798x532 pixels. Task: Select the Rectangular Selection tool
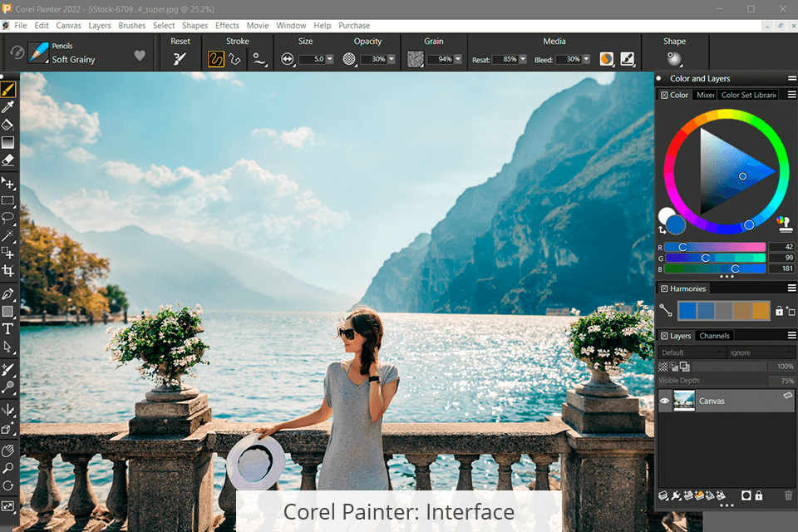click(x=8, y=200)
